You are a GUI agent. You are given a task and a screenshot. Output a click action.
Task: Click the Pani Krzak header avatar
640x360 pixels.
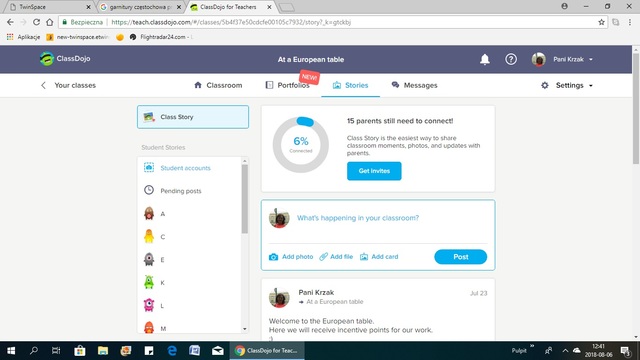(x=538, y=59)
